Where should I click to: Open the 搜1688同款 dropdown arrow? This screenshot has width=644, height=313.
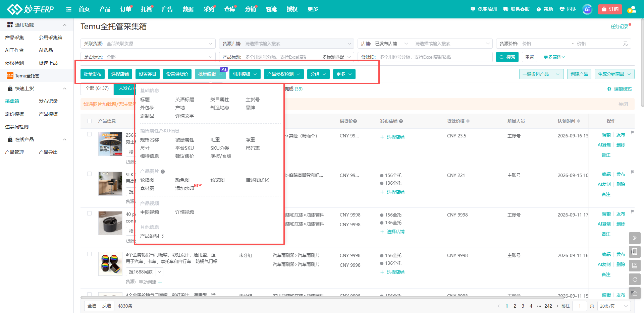point(160,272)
